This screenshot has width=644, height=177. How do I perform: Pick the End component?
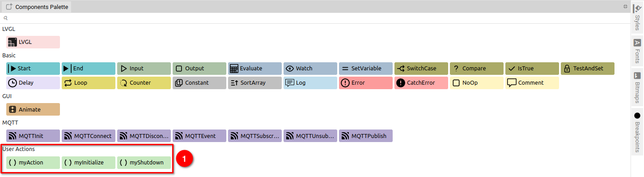point(89,69)
